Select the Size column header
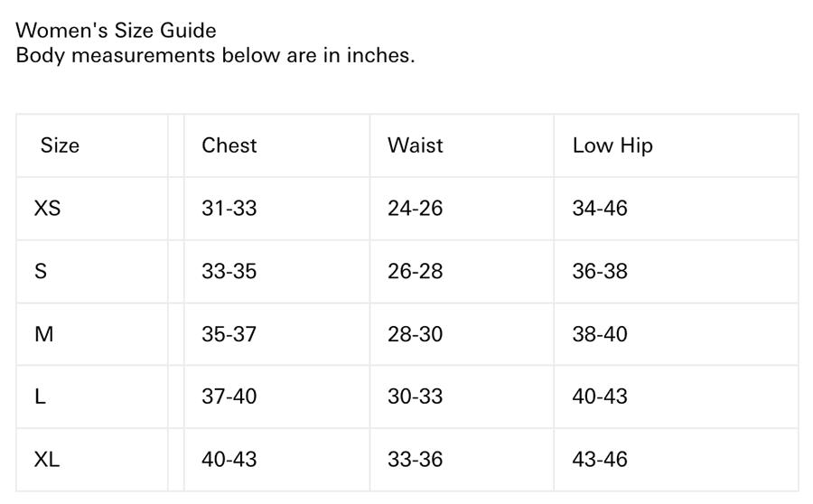 pos(60,145)
